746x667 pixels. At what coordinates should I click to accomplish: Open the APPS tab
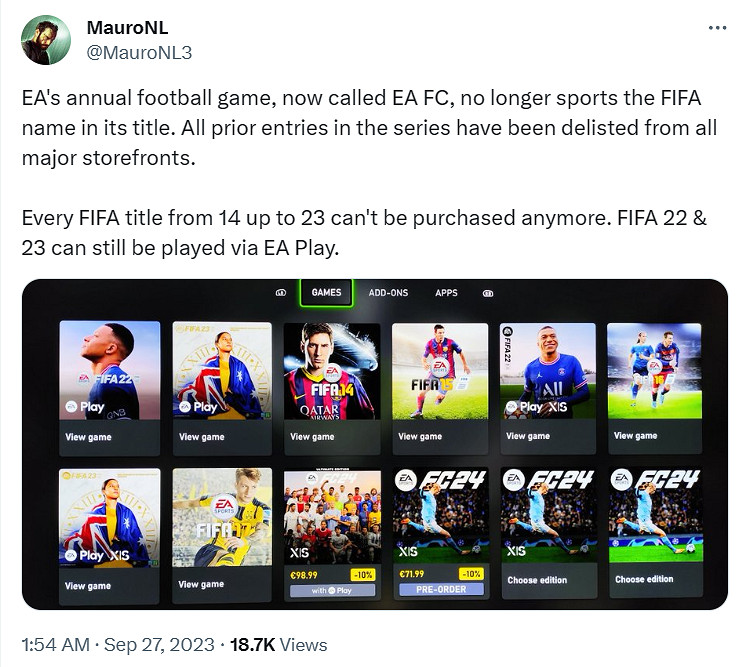point(446,293)
